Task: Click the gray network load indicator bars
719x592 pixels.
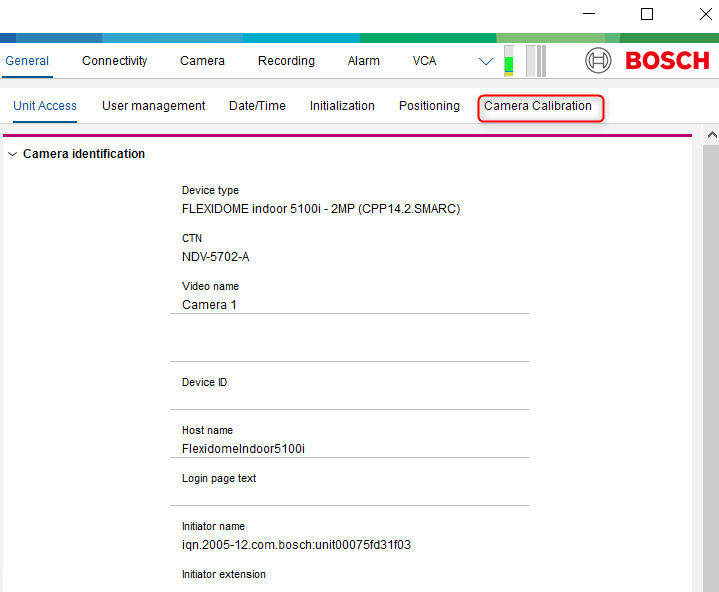Action: coord(536,61)
